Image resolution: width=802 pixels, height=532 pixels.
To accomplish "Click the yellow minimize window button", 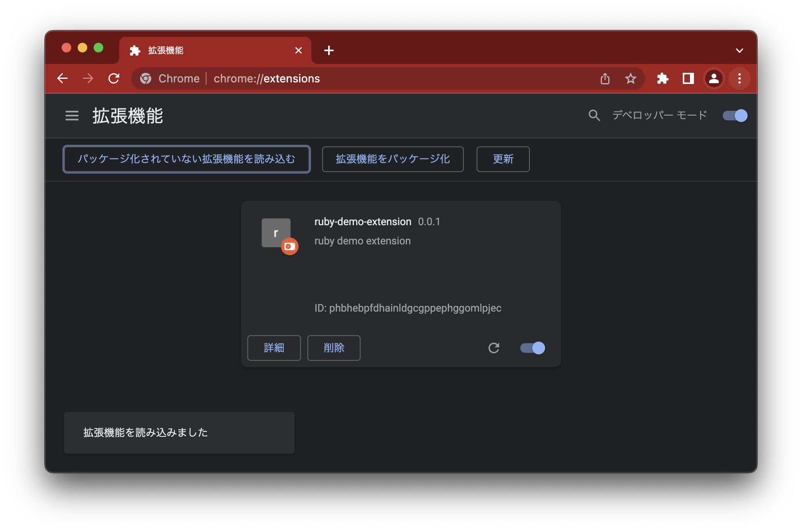I will coord(82,48).
